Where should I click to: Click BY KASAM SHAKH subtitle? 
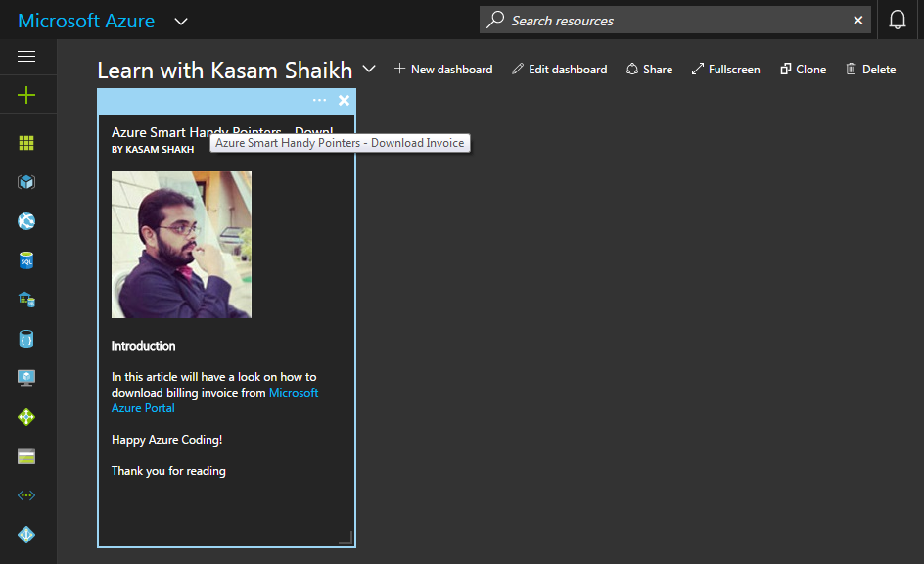click(153, 150)
